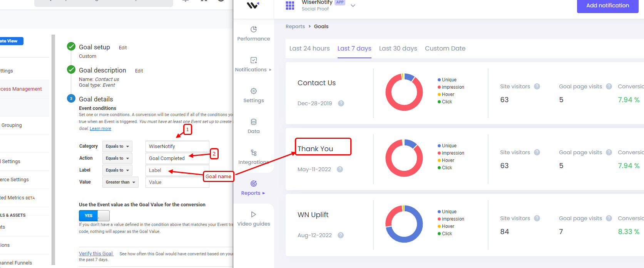This screenshot has width=644, height=268.
Task: Open the Video guides play icon
Action: [254, 214]
